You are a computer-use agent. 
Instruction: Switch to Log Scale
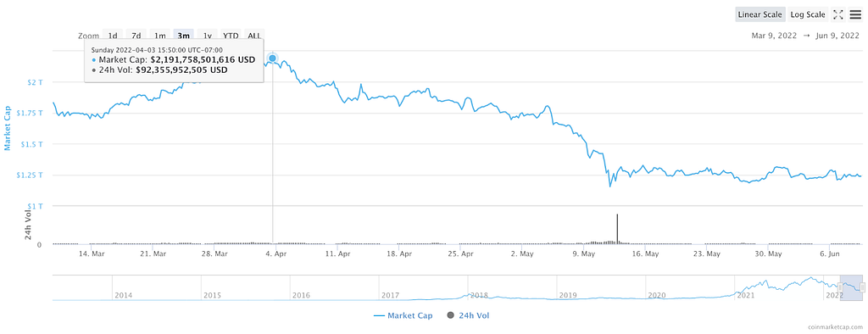(808, 14)
